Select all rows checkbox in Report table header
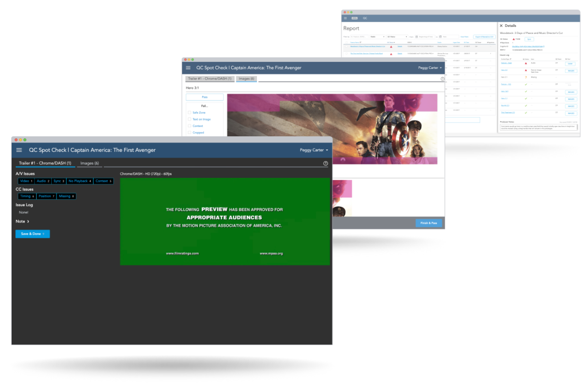 click(347, 43)
